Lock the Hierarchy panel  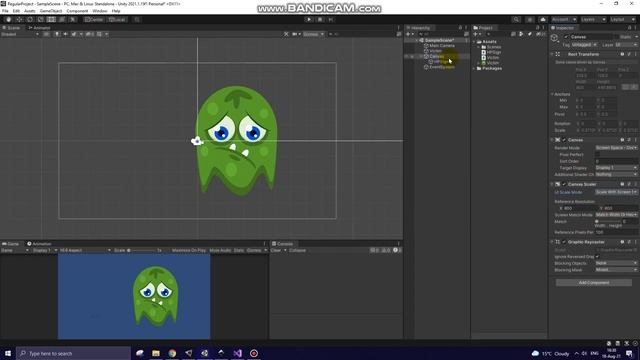(x=460, y=28)
